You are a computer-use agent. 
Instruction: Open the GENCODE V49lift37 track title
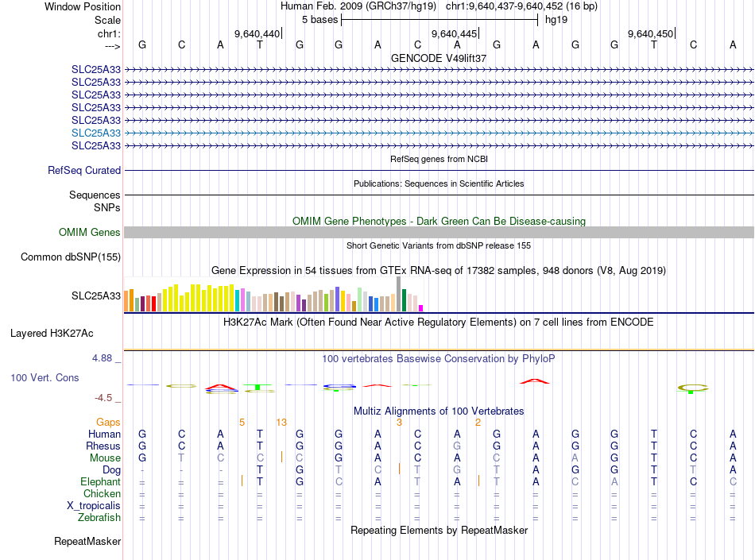coord(439,58)
